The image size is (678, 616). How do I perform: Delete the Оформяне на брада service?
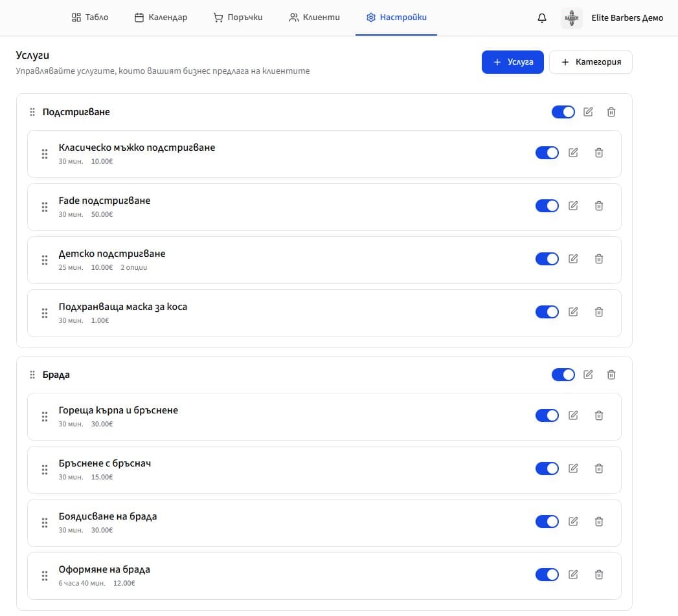[598, 574]
